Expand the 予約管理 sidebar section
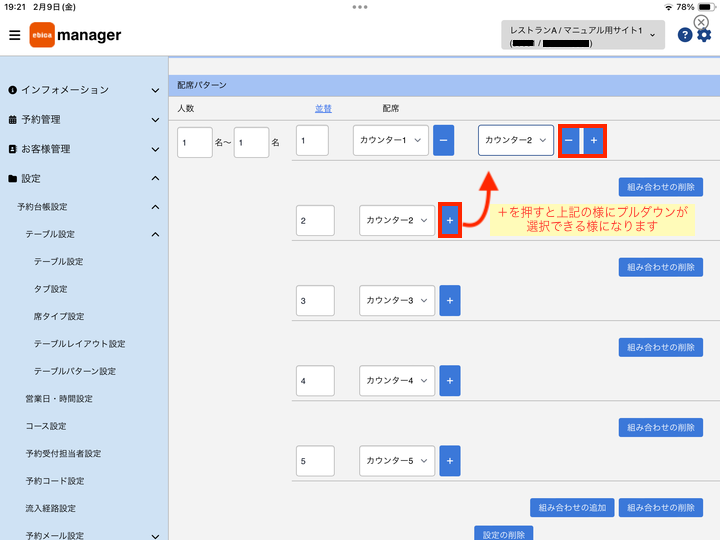Screen dimensions: 720x540 coord(84,120)
